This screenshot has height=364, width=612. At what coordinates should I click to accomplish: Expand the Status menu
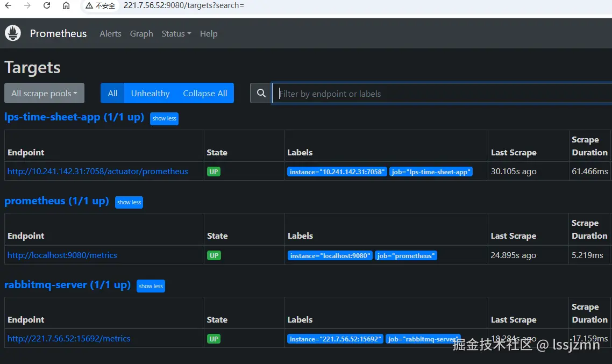pyautogui.click(x=176, y=33)
